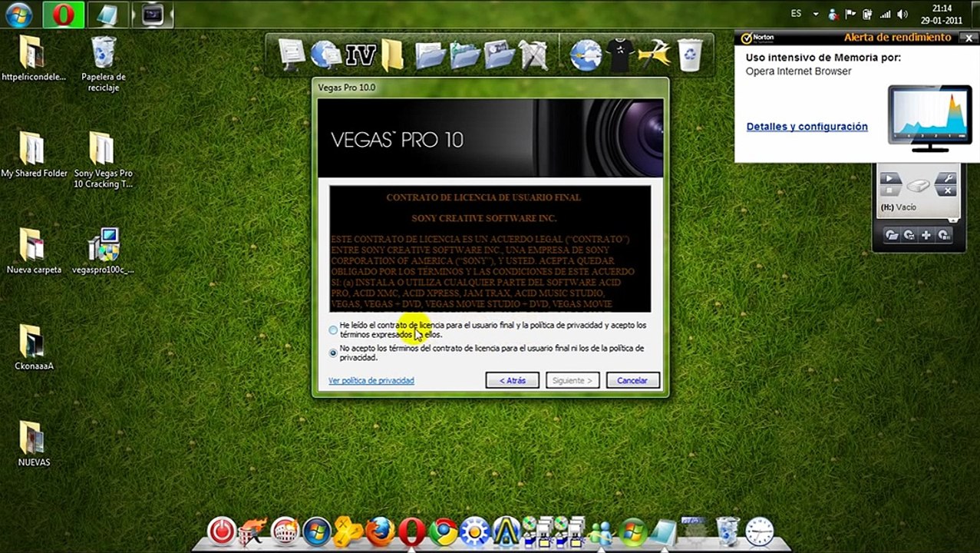
Task: Click the X button on drive gadget
Action: [947, 190]
